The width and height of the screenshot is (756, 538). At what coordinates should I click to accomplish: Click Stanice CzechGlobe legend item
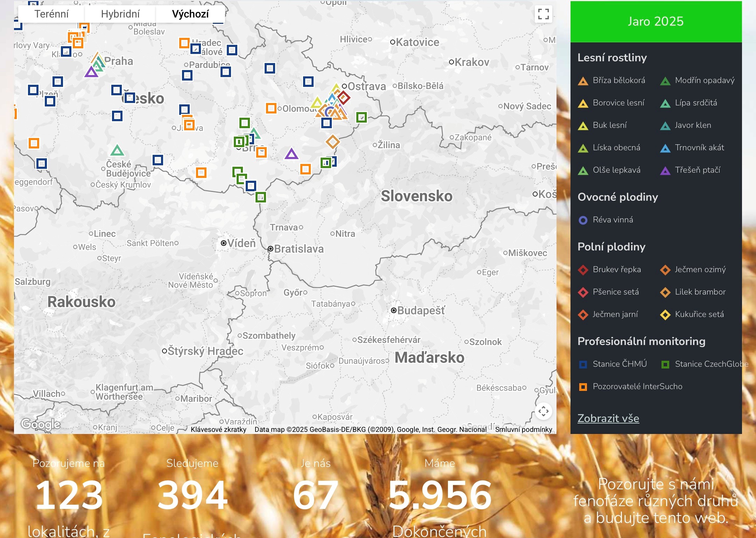[704, 364]
